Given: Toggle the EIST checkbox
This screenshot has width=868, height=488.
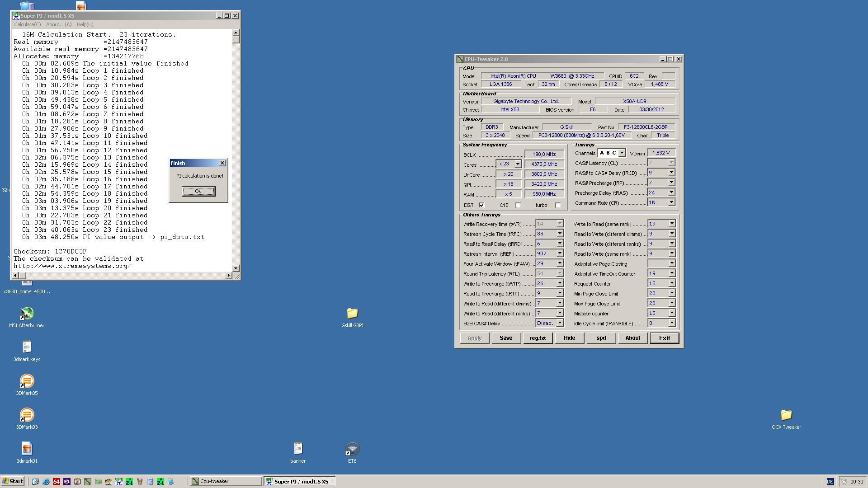Looking at the screenshot, I should click(481, 205).
